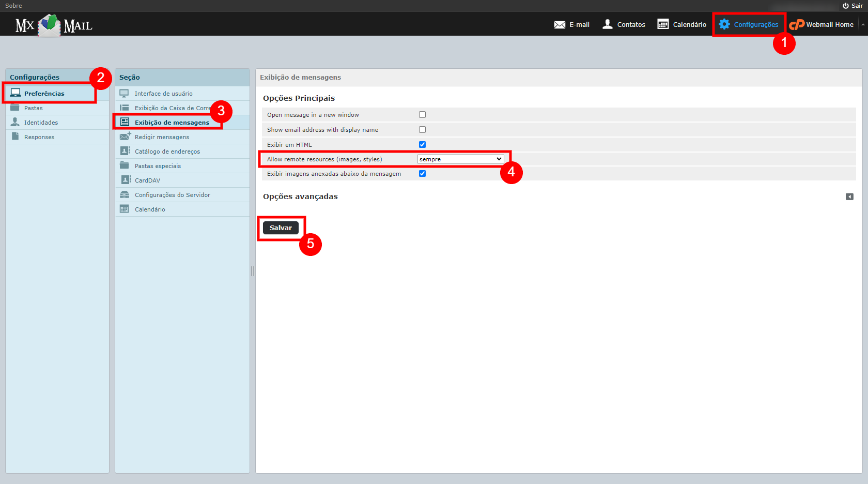Select the Responses settings entry
This screenshot has width=868, height=484.
click(x=39, y=137)
